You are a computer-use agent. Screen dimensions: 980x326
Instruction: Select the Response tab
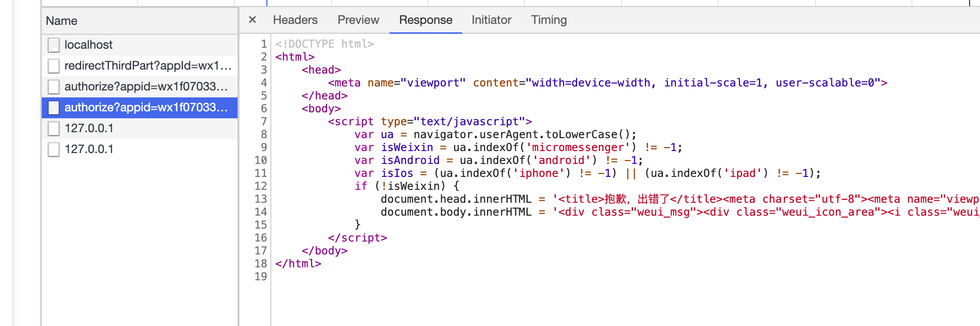pyautogui.click(x=426, y=20)
